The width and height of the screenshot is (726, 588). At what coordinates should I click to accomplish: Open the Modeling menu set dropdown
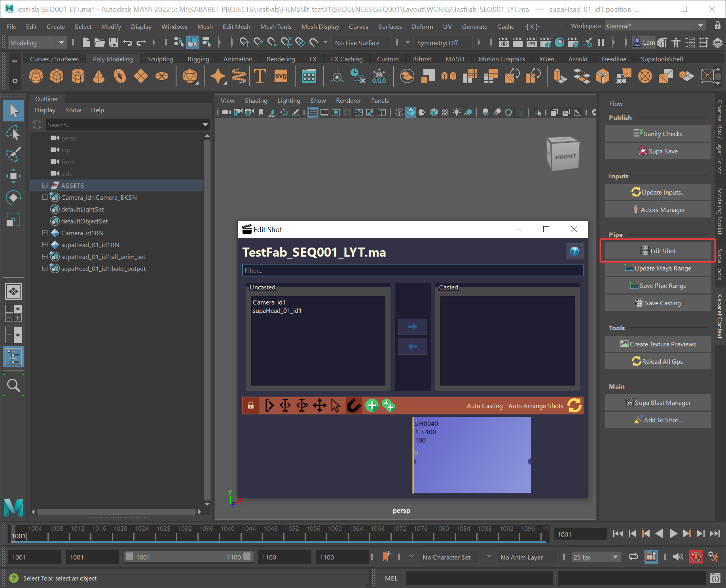coord(37,43)
